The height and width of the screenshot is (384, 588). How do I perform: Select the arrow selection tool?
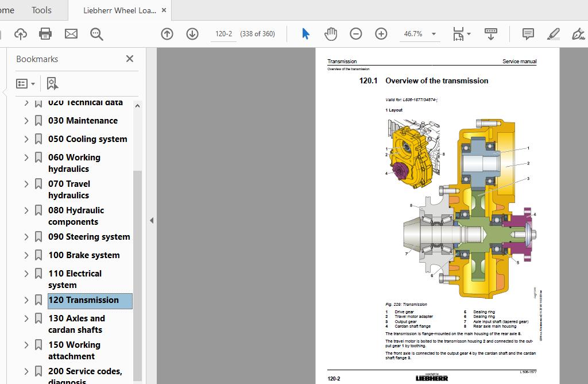point(305,34)
